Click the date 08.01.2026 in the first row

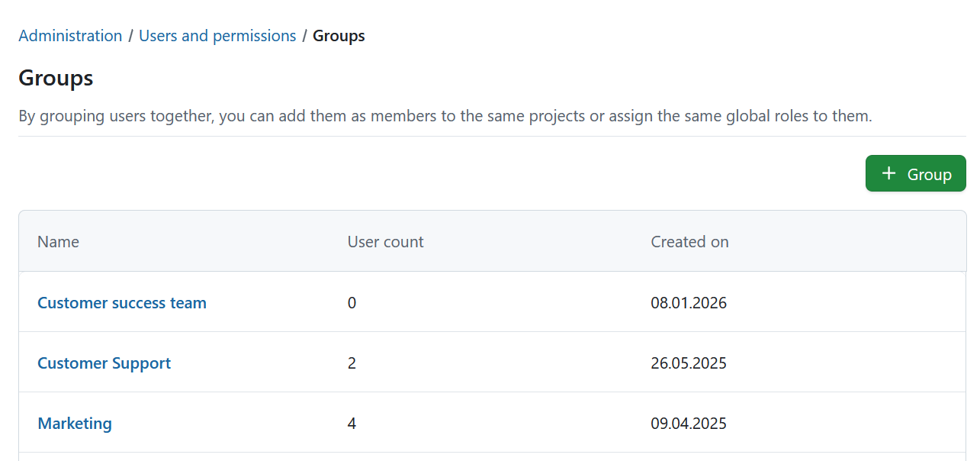[689, 302]
